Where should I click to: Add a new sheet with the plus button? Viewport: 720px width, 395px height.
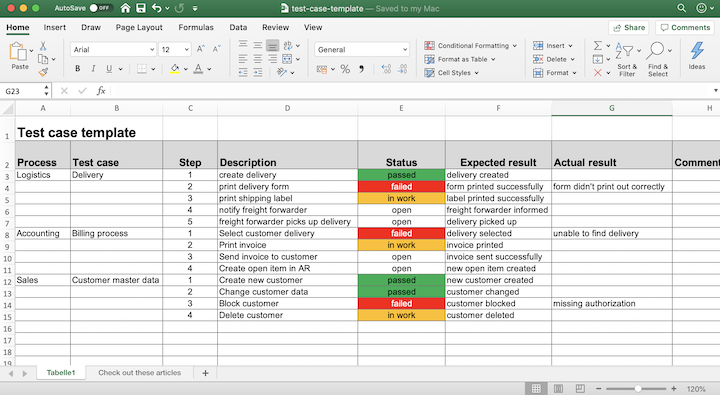[x=205, y=373]
